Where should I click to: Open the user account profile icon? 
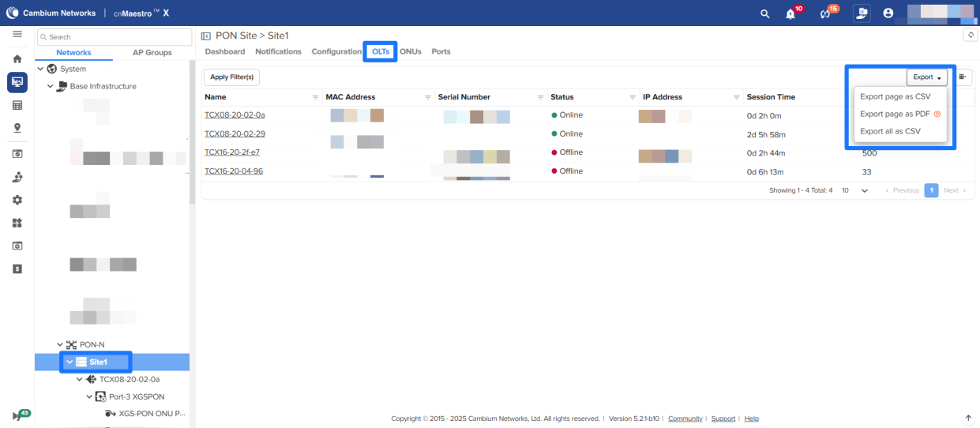888,13
